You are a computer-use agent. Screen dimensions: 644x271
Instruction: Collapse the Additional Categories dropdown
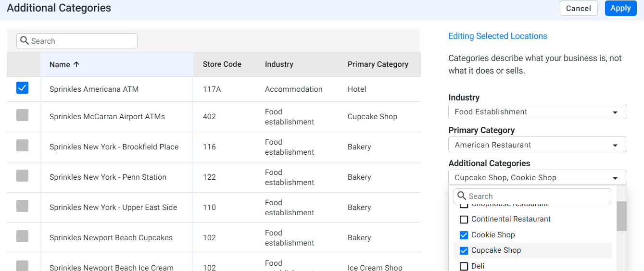click(537, 177)
